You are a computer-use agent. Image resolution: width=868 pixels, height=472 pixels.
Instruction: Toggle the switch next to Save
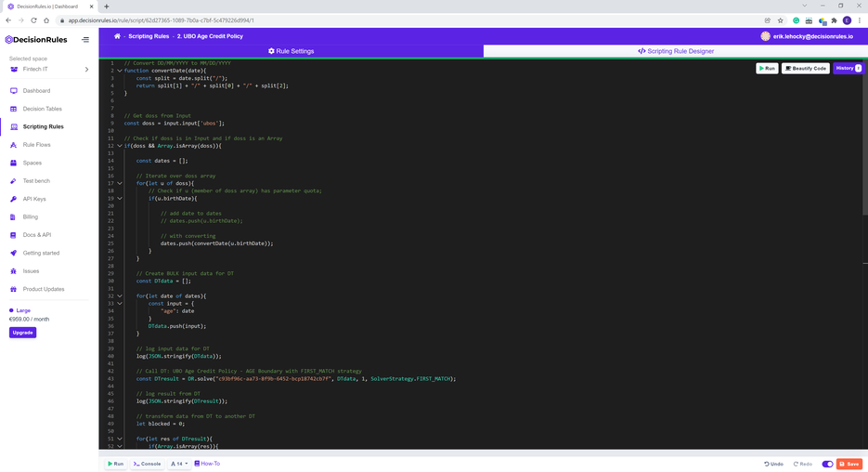[827, 464]
